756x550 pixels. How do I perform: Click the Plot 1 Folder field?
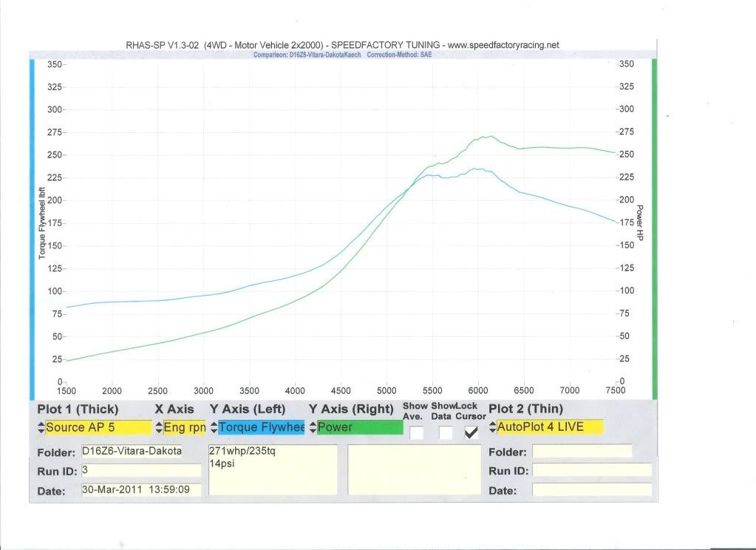[x=131, y=452]
